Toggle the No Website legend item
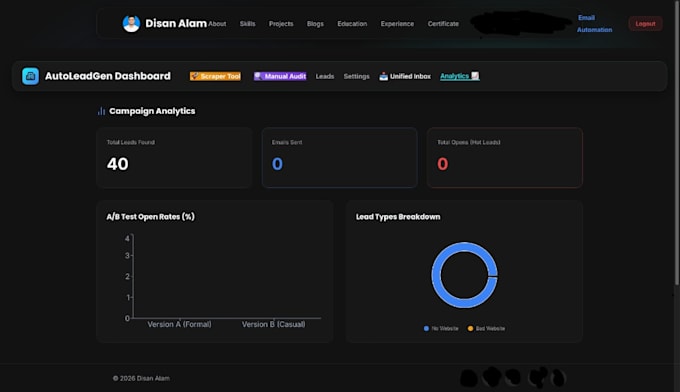 [441, 329]
